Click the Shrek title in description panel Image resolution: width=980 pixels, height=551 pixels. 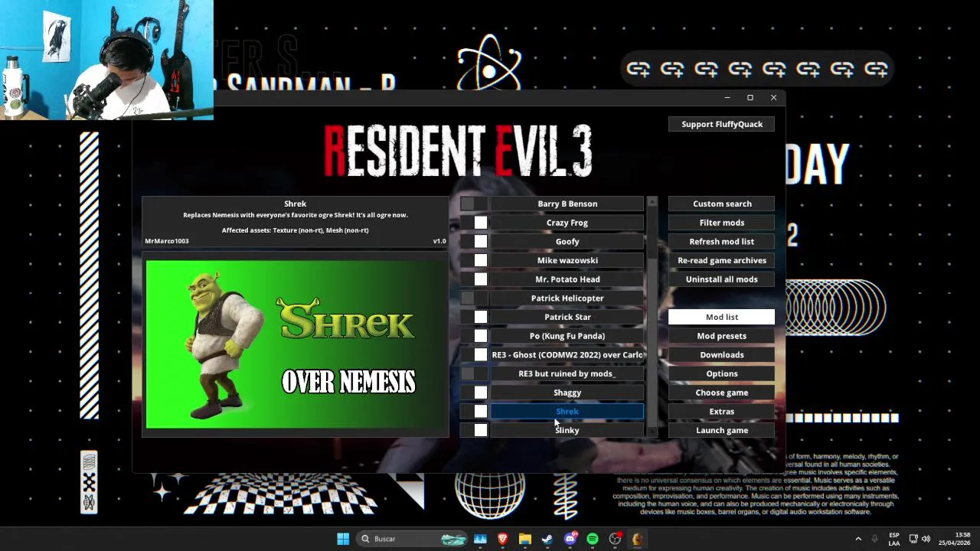point(295,204)
